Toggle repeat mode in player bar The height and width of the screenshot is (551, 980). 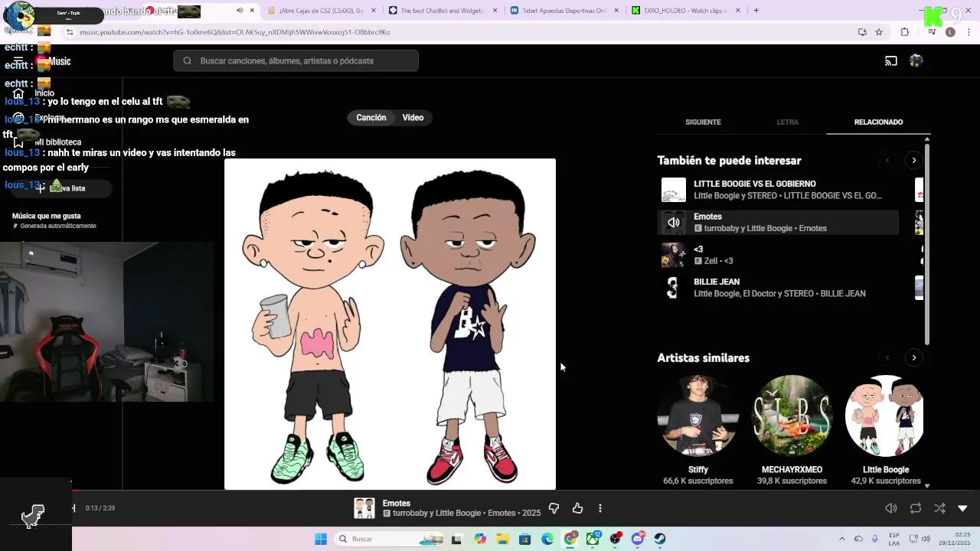click(916, 508)
